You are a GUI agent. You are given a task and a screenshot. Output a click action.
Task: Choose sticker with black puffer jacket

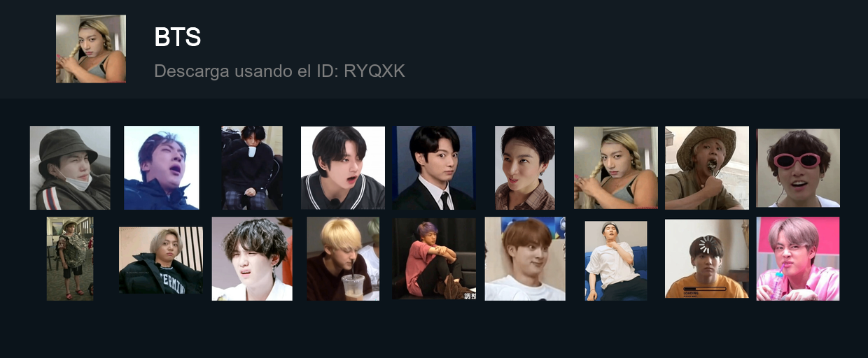point(161,260)
